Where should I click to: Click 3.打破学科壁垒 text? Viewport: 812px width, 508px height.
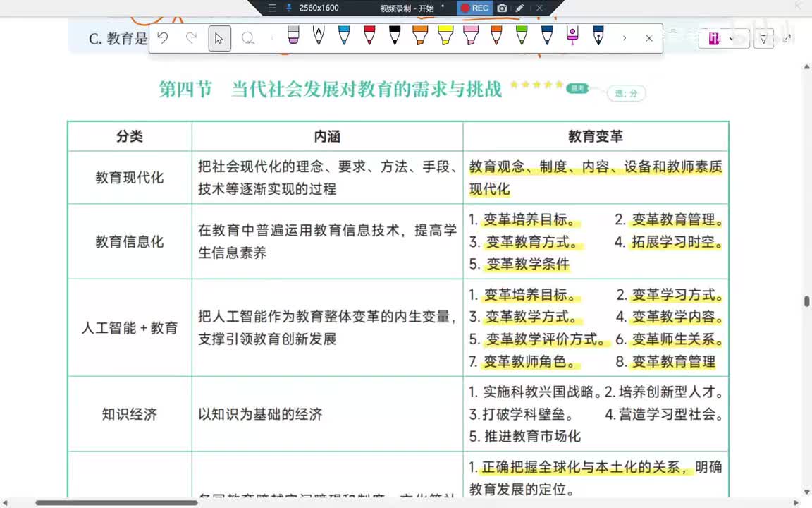point(521,414)
